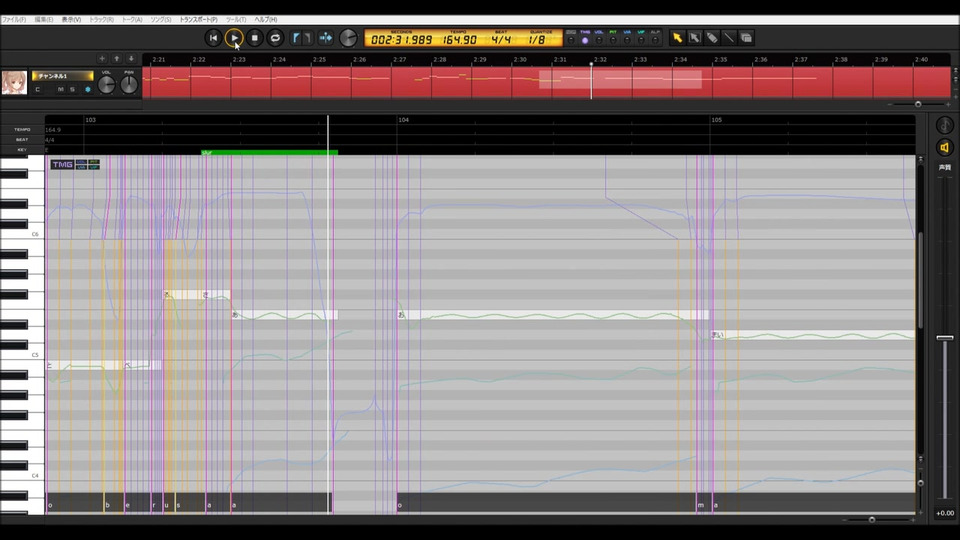Open the ファイル(F) menu
The width and height of the screenshot is (960, 540).
pyautogui.click(x=14, y=20)
